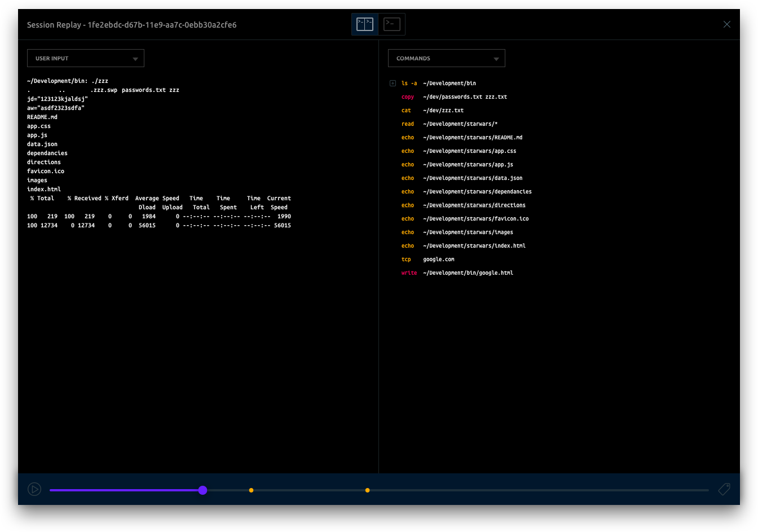
Task: Select the tcp google.com command
Action: 428,260
